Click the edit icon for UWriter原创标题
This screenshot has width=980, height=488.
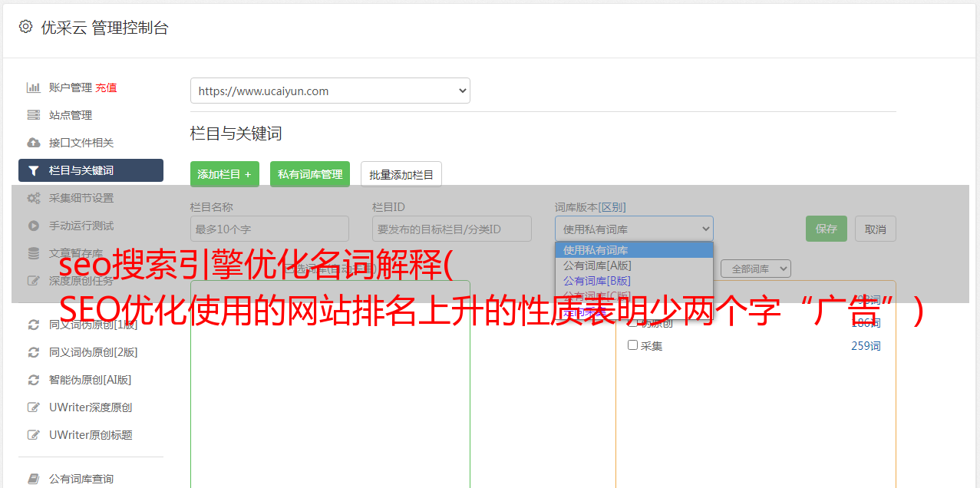tap(34, 435)
